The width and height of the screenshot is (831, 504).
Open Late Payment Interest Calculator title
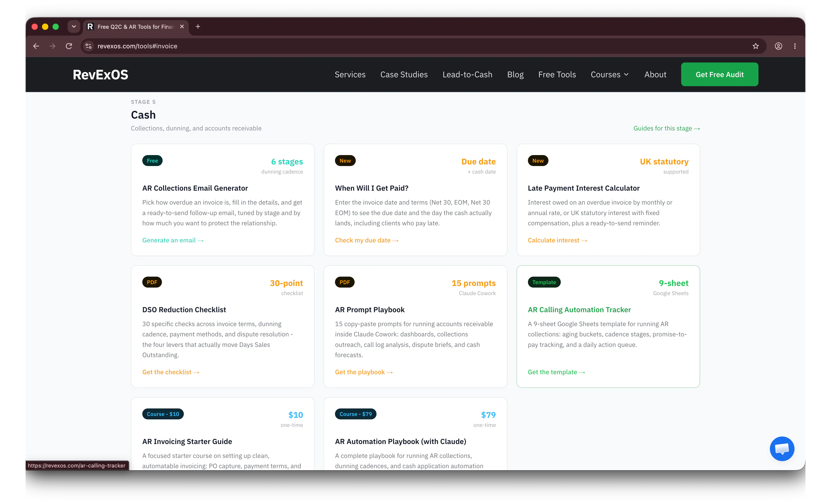click(x=583, y=188)
